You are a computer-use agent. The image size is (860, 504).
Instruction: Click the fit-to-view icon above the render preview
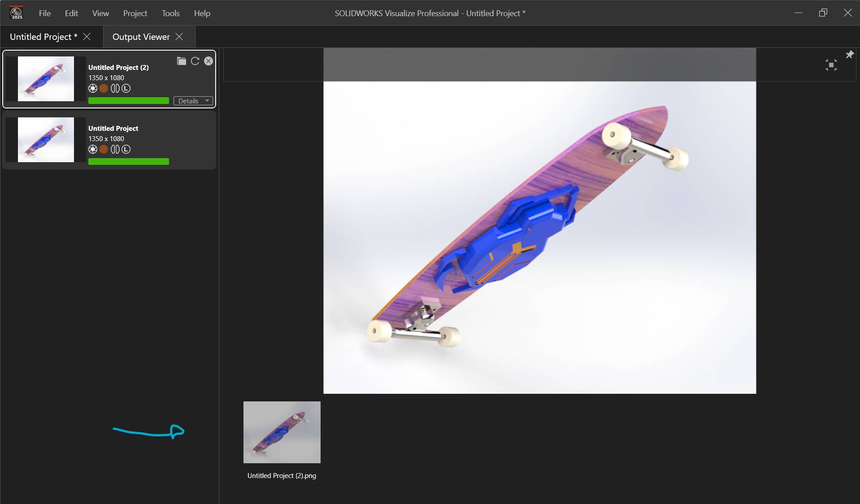pyautogui.click(x=831, y=65)
